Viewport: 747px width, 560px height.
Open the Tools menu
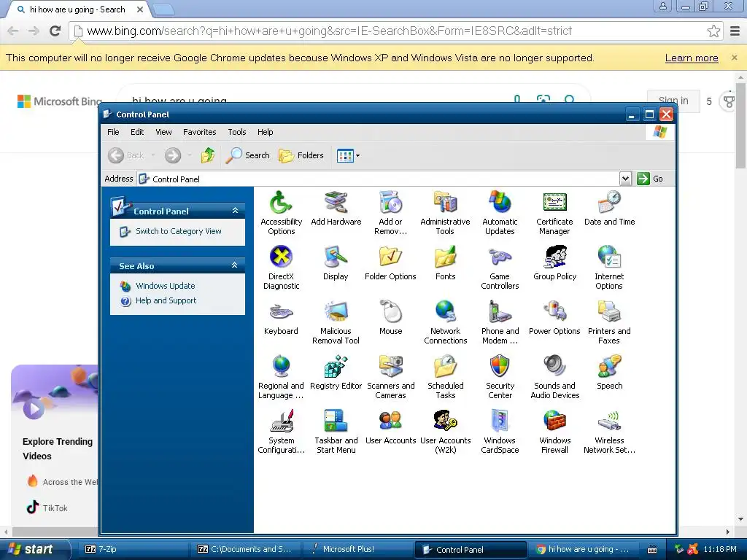click(x=237, y=132)
